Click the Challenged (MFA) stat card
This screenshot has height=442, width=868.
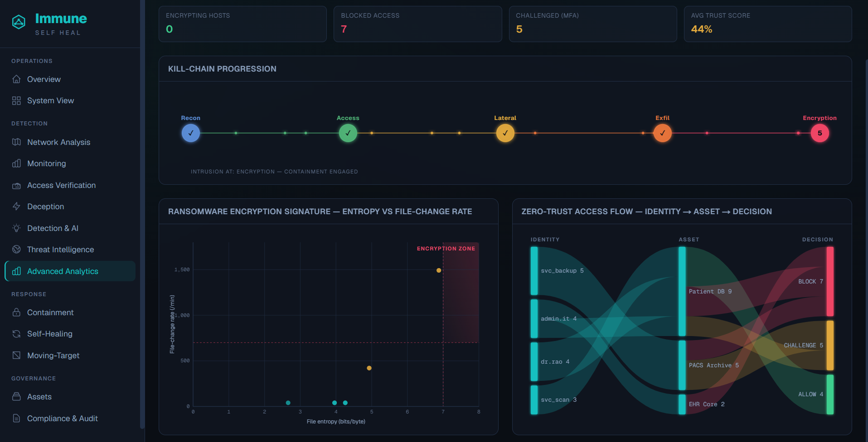(x=593, y=24)
